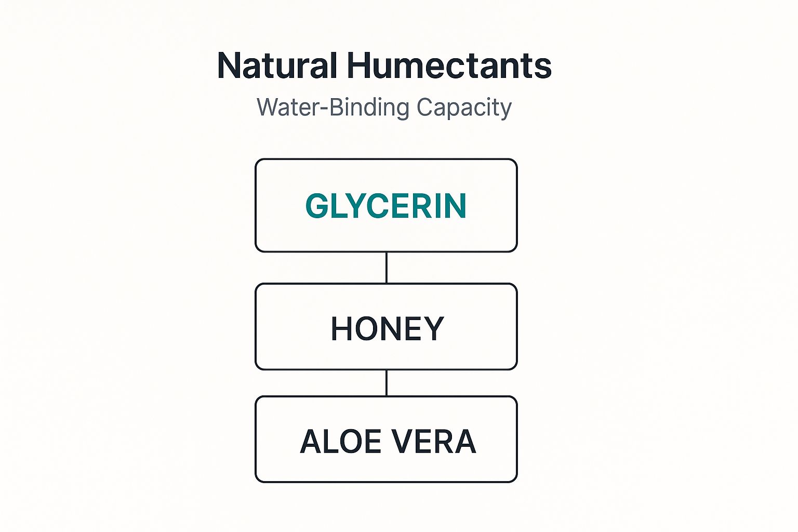Click the "Natural Humectants" title heading

click(384, 66)
